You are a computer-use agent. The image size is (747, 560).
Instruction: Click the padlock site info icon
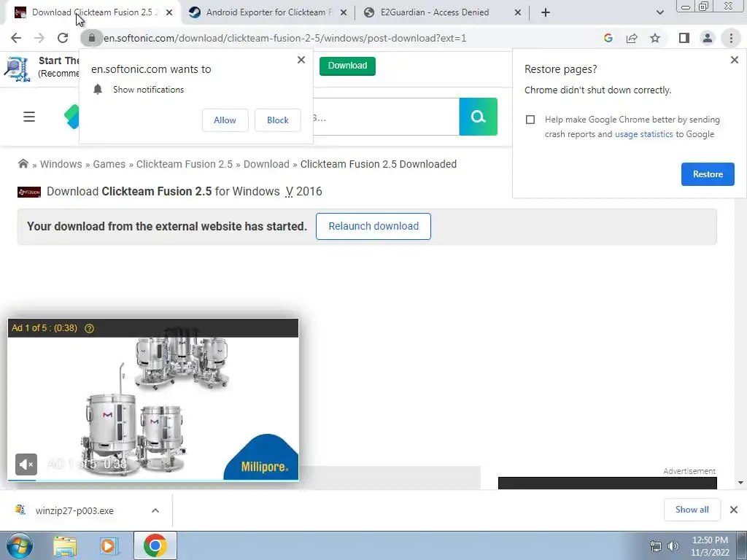pyautogui.click(x=91, y=38)
